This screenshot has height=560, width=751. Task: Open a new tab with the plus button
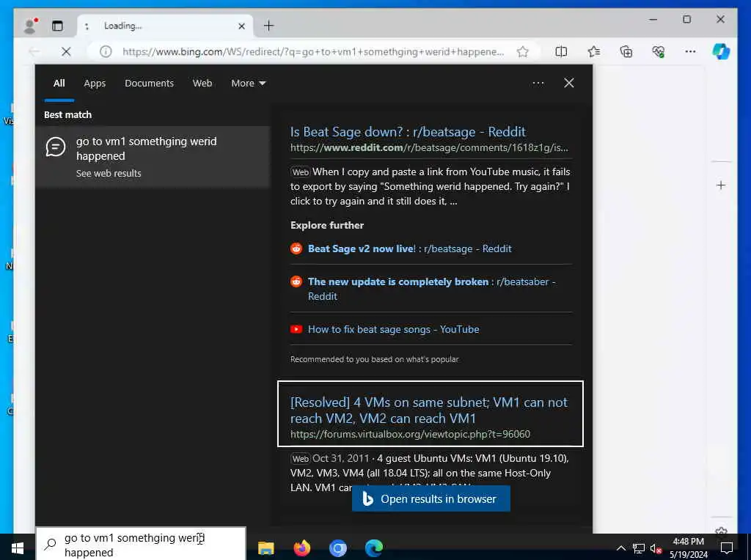268,26
